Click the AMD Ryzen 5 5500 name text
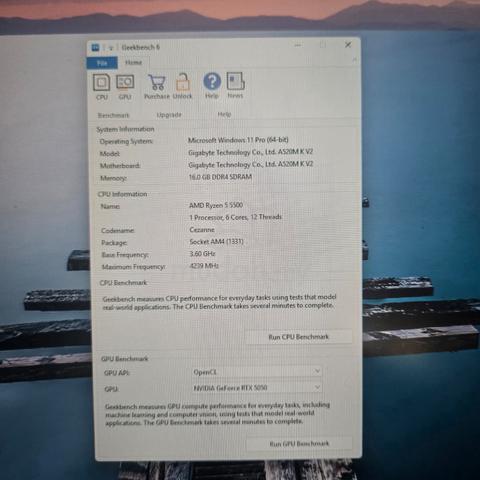 pyautogui.click(x=216, y=205)
